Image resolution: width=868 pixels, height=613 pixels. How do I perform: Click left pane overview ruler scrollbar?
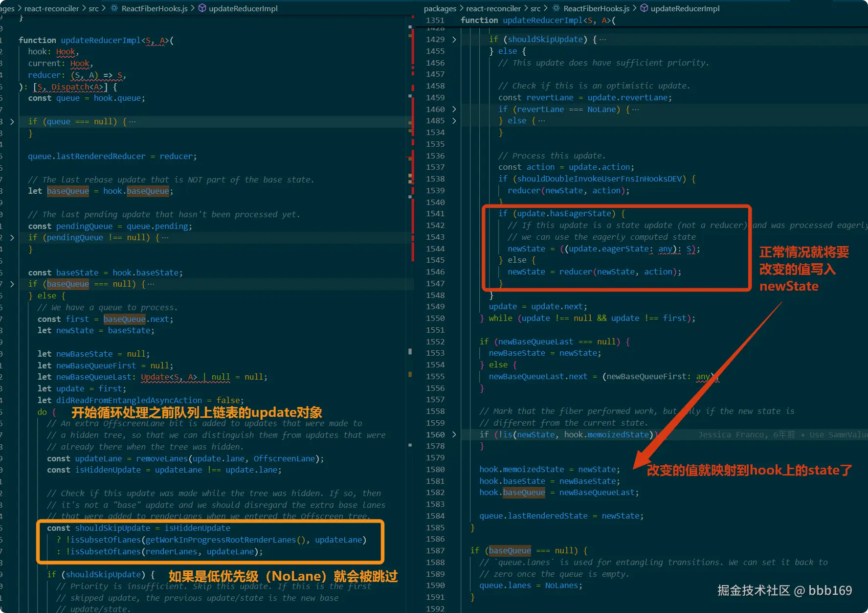pyautogui.click(x=411, y=313)
